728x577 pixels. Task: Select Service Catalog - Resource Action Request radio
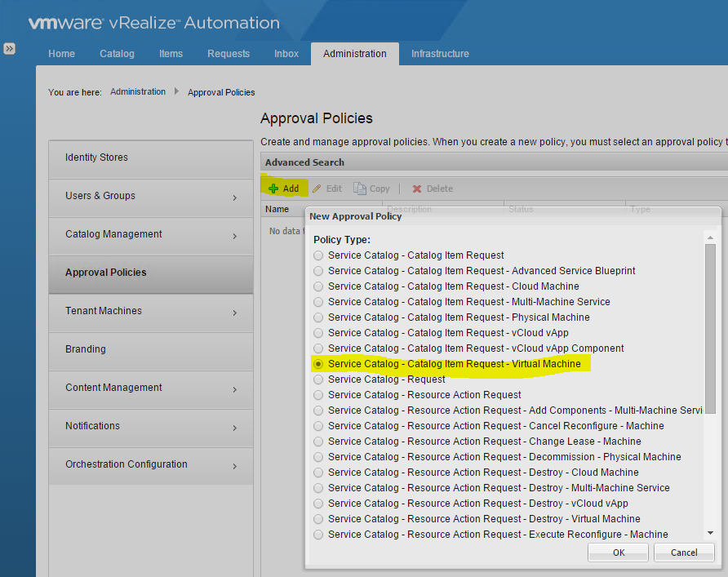pos(318,395)
